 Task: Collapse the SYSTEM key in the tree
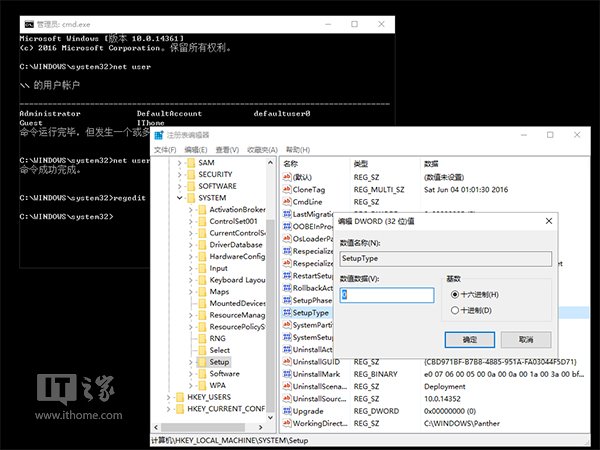[x=178, y=198]
